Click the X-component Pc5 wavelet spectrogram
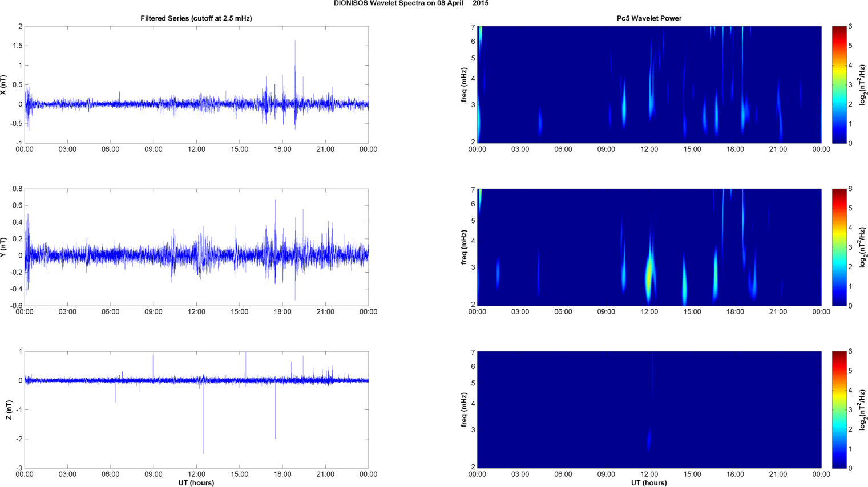 pos(649,84)
